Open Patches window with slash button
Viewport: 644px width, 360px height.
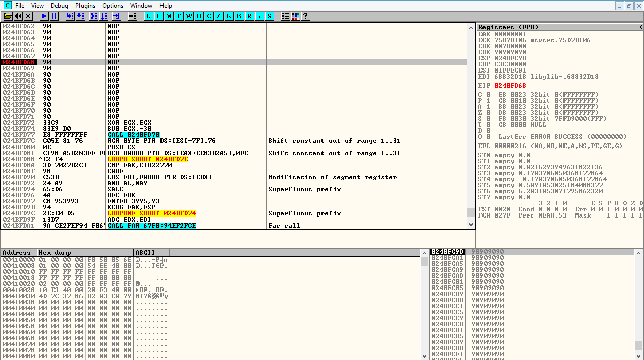pos(219,16)
